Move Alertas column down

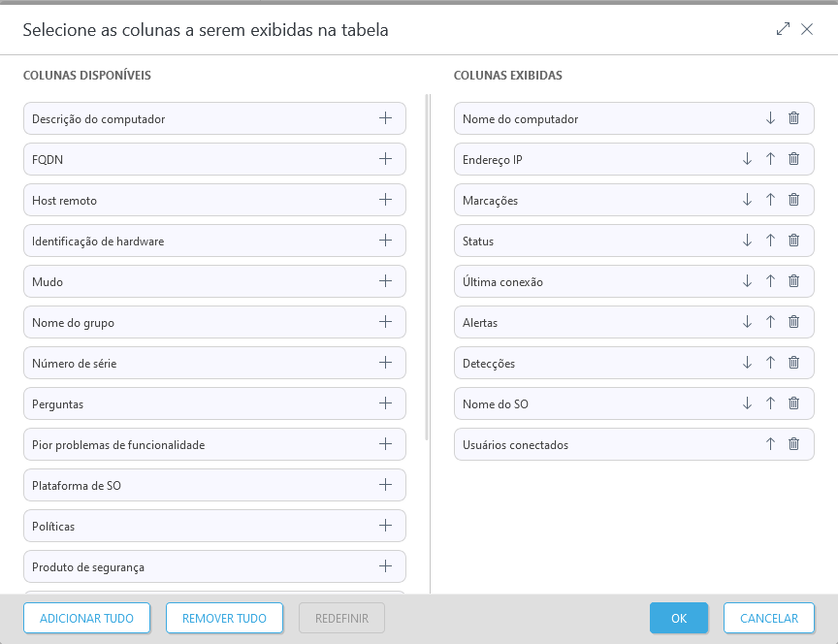point(747,322)
